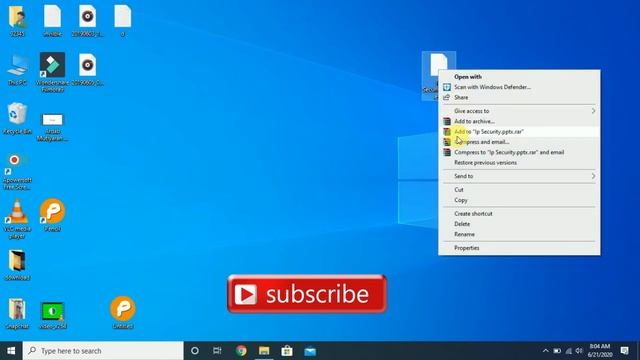Launch Apowersoft Free Screen Recorder shortcut

(x=16, y=163)
